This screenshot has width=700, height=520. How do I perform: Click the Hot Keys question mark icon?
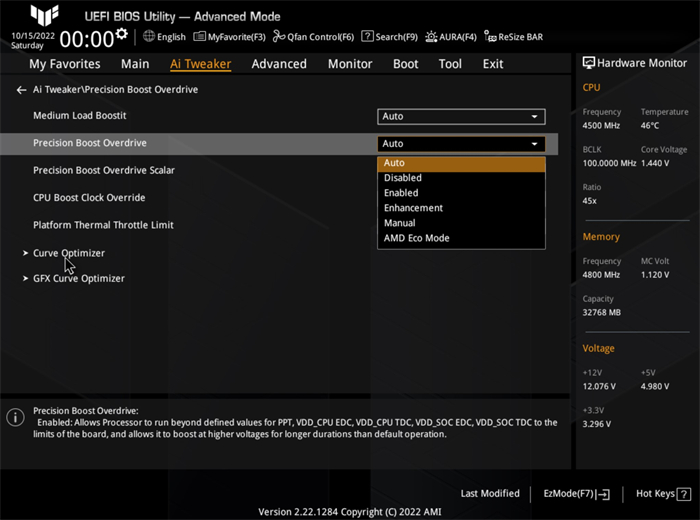683,494
